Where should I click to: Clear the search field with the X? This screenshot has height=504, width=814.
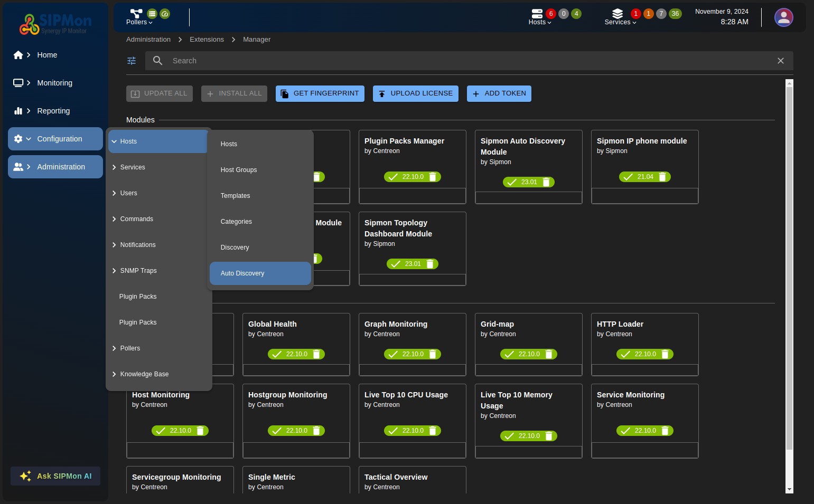tap(780, 61)
